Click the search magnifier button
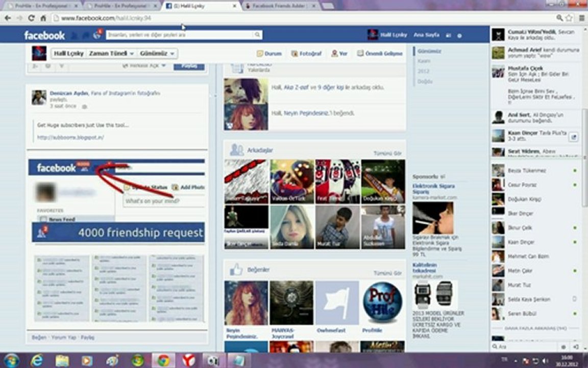588x368 pixels. [x=257, y=35]
